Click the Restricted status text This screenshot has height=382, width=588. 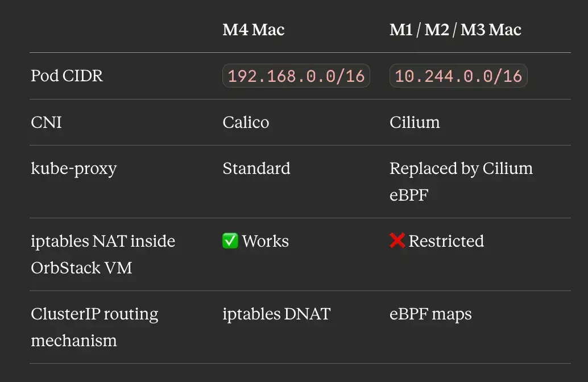tap(446, 241)
